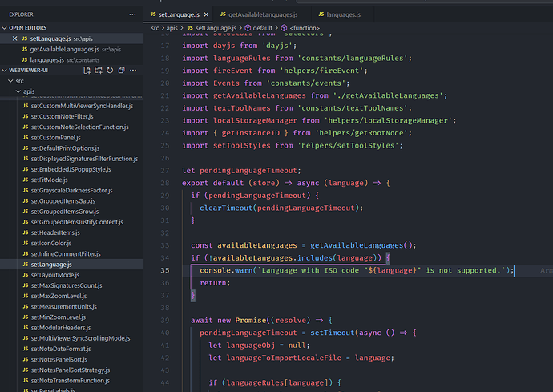
Task: Collapse all folders in explorer
Action: (x=123, y=71)
